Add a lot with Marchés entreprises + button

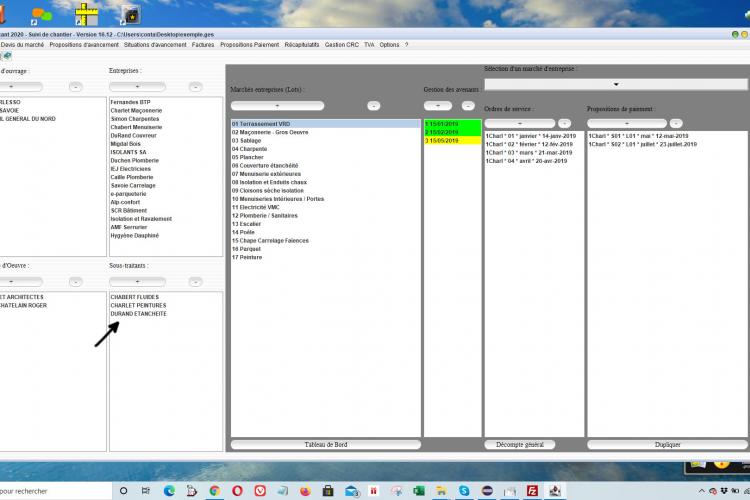tap(277, 106)
